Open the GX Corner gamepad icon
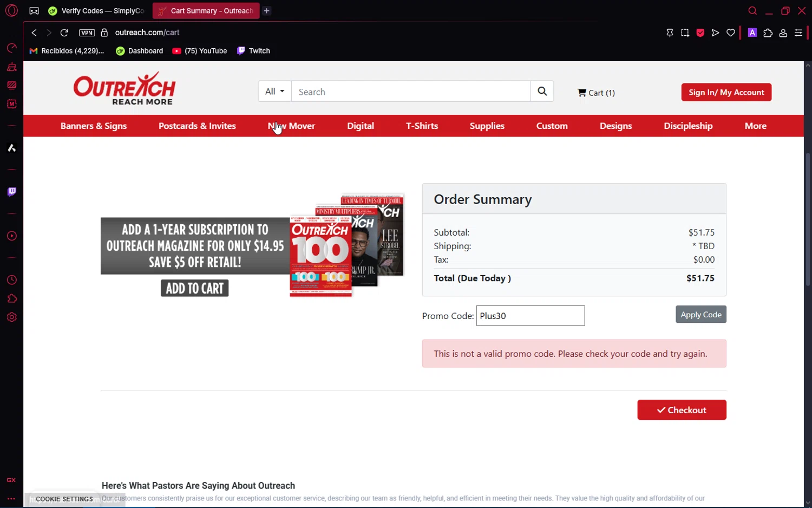Viewport: 812px width, 508px height. (x=34, y=11)
